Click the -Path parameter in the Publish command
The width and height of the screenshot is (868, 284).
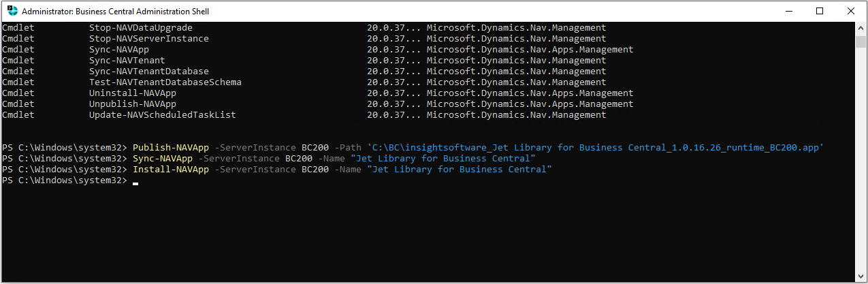coord(348,148)
